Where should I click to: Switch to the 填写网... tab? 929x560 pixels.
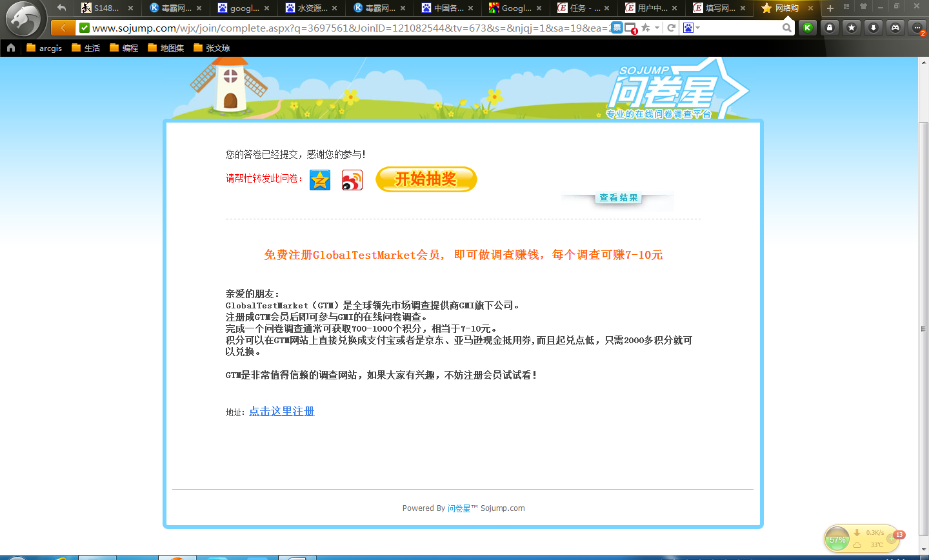point(719,8)
